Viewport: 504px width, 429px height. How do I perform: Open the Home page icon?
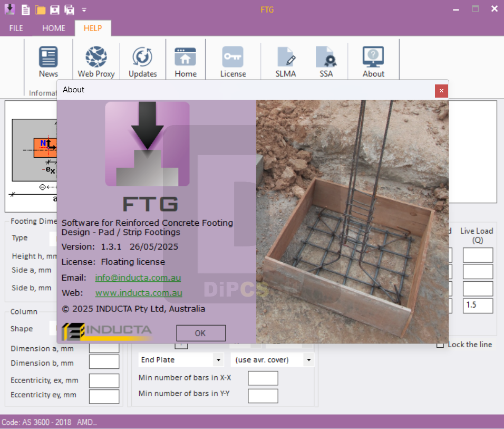point(186,62)
